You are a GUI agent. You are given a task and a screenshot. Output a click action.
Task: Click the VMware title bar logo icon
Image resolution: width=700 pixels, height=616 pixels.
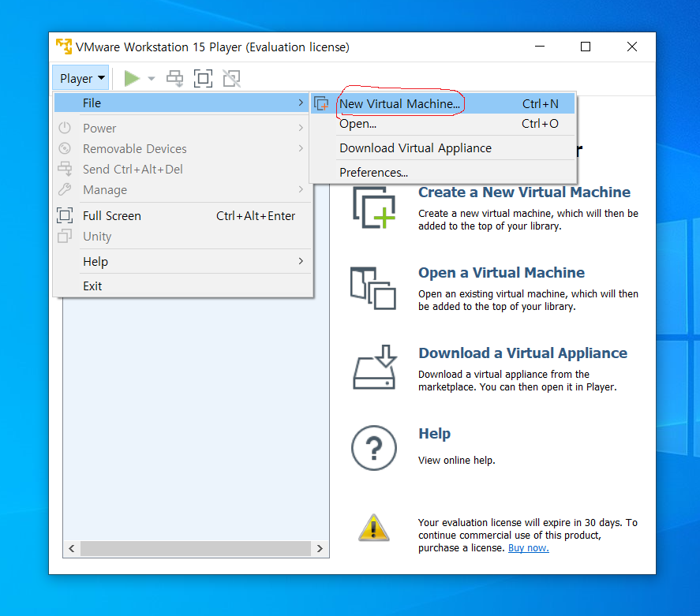pyautogui.click(x=64, y=47)
